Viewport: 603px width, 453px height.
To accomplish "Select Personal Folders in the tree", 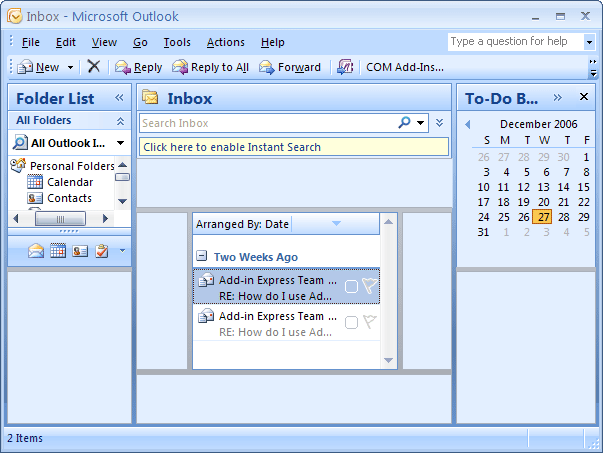I will (72, 166).
